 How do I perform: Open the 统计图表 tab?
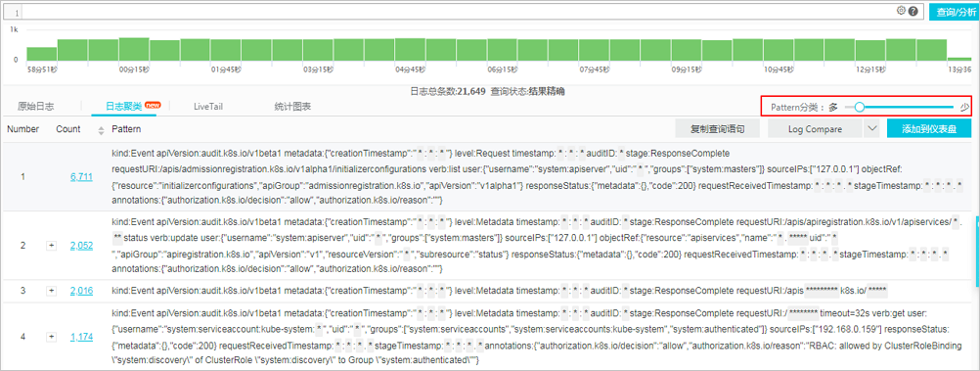point(293,107)
